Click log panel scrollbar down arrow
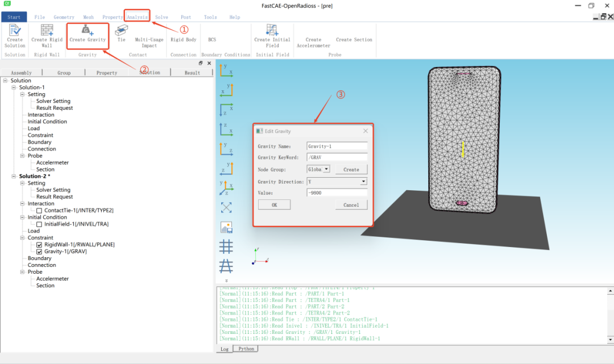Viewport: 614px width, 364px height. [x=610, y=340]
